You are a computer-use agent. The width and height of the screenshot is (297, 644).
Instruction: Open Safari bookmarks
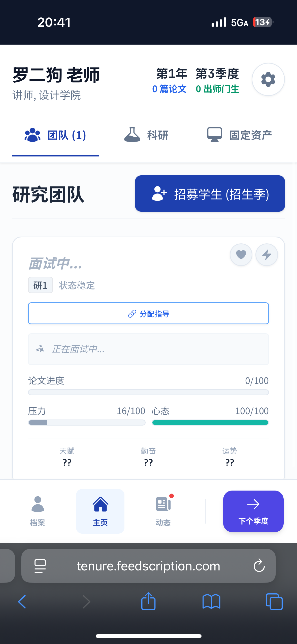click(211, 601)
